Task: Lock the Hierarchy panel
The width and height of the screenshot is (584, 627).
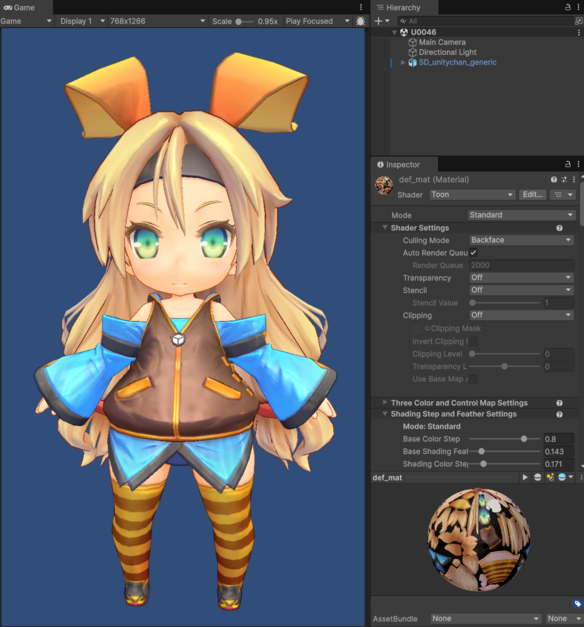Action: [568, 7]
